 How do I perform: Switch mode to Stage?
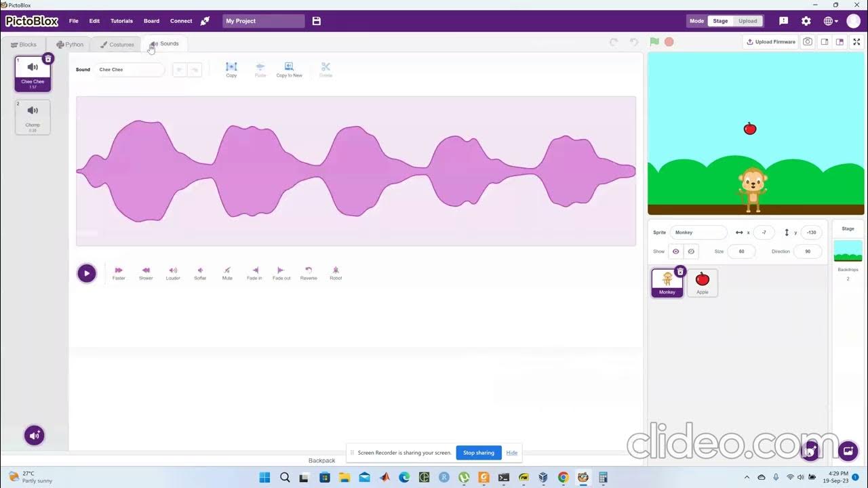[720, 21]
